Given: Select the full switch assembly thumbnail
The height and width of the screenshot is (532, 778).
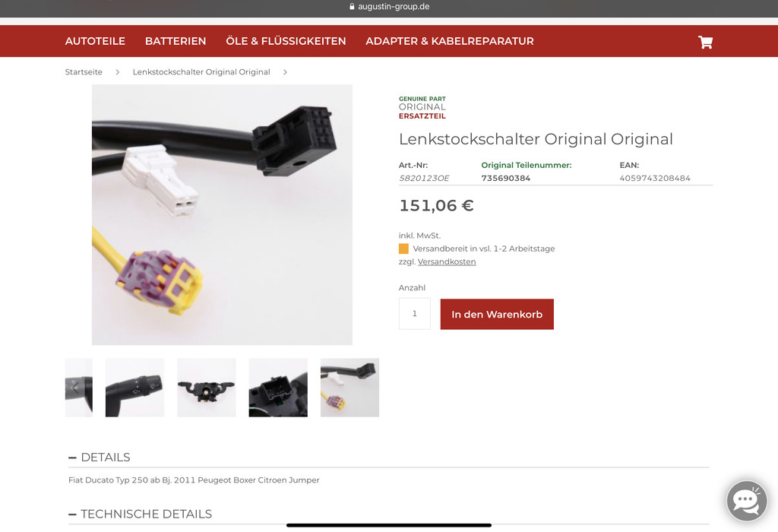Looking at the screenshot, I should pos(207,388).
